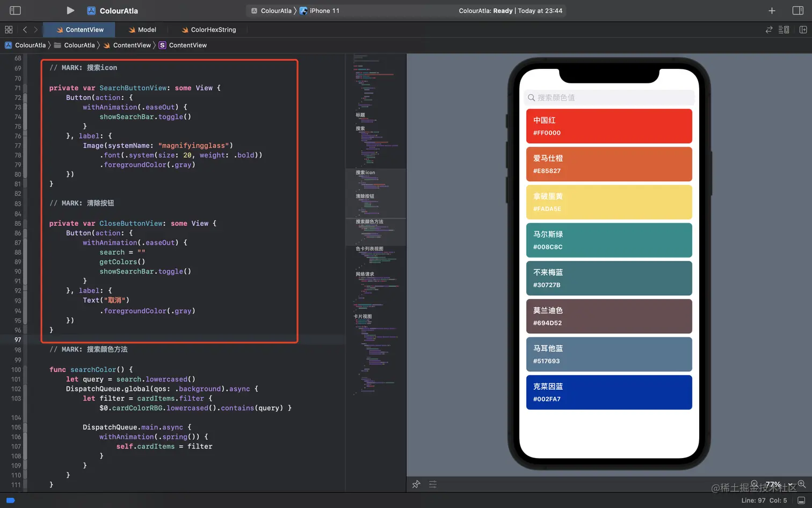
Task: Open the 77% zoom level dropdown
Action: (x=778, y=484)
